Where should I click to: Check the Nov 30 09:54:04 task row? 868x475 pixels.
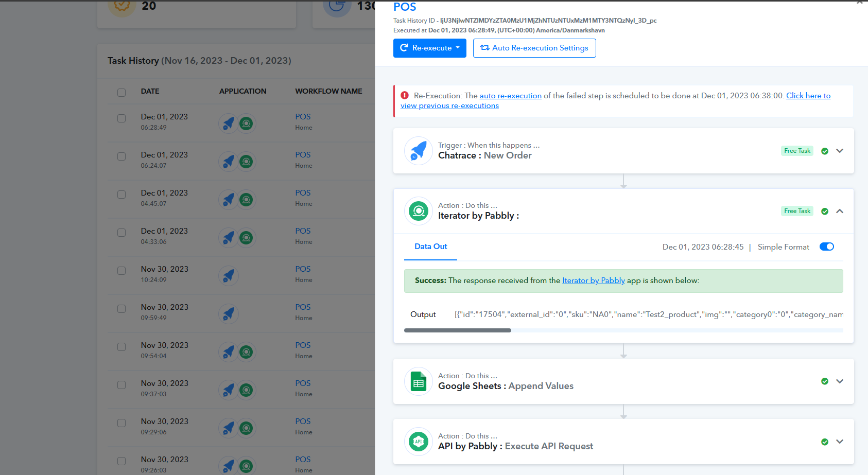pos(121,347)
